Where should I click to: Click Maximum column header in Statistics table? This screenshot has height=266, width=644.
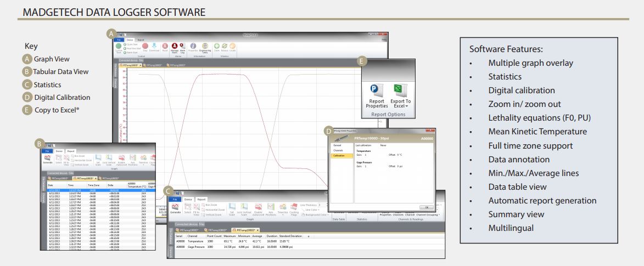pos(229,236)
